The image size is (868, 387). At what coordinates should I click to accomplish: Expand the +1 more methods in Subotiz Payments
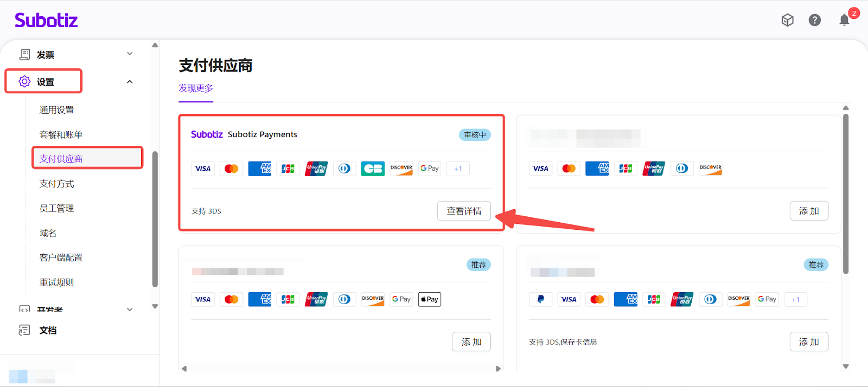(x=458, y=169)
